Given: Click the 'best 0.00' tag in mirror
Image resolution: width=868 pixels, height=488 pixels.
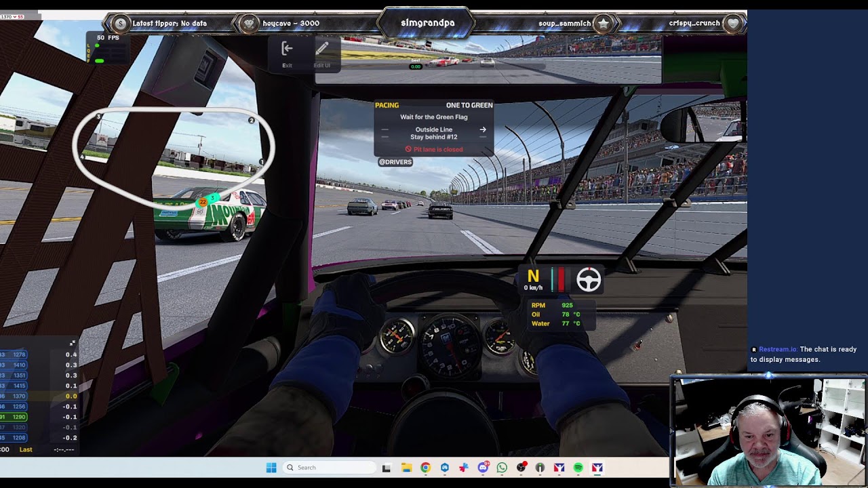Looking at the screenshot, I should 416,64.
